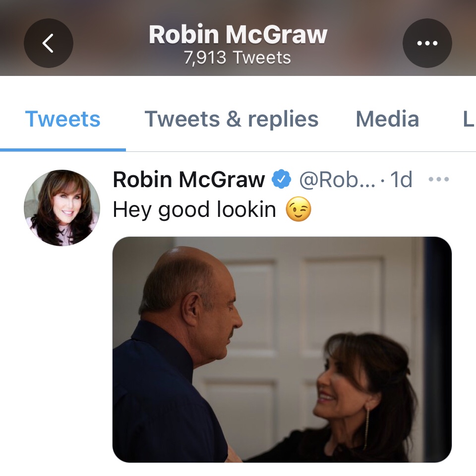Select the Tweets & replies tab
Viewport: 476px width, 476px height.
231,119
